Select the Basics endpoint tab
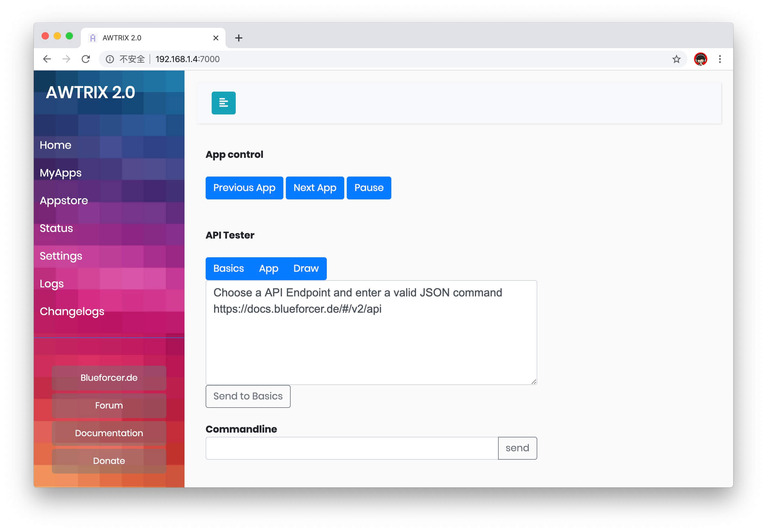This screenshot has width=767, height=532. click(x=228, y=268)
